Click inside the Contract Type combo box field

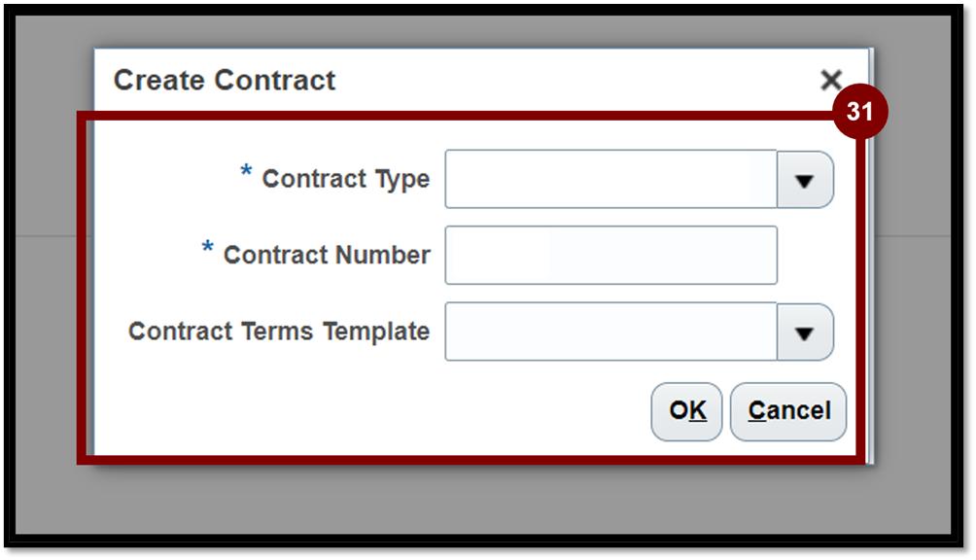tap(610, 180)
